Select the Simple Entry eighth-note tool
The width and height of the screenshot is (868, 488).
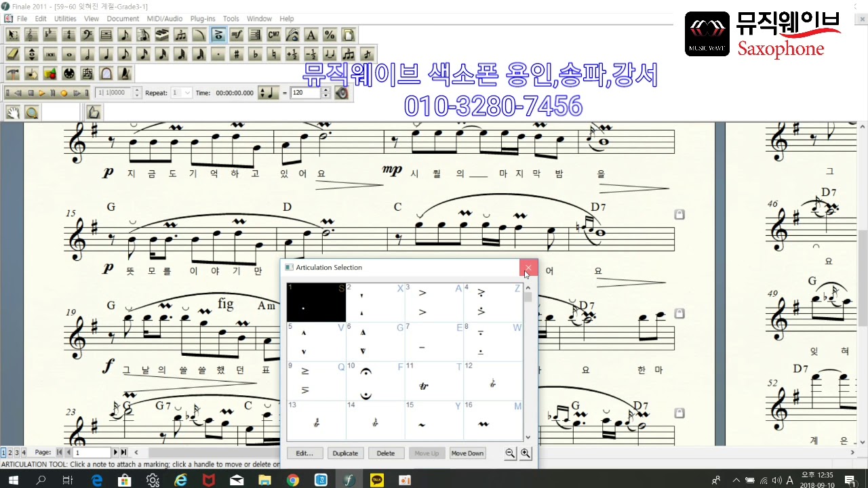pos(125,35)
